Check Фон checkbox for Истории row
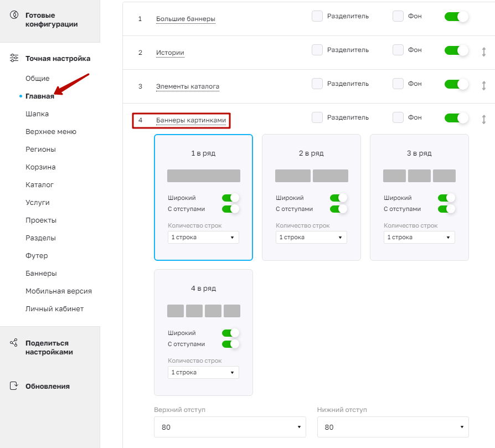 point(398,50)
